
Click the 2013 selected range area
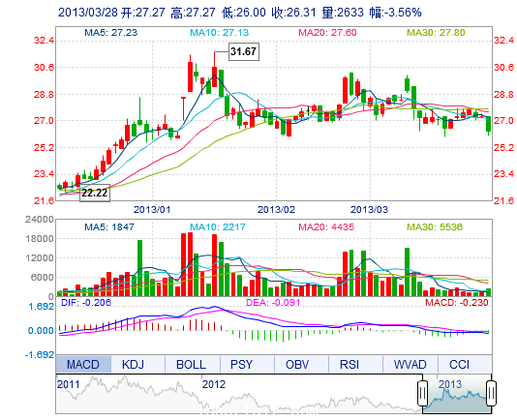tap(457, 394)
